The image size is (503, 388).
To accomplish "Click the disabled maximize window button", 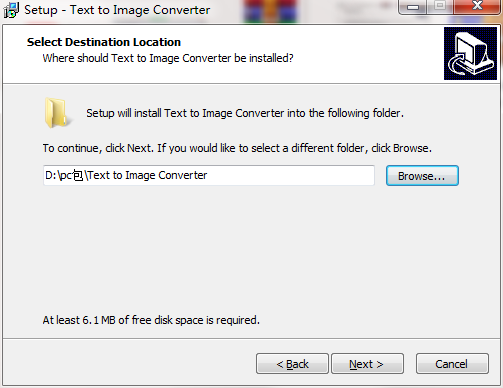I will click(x=440, y=7).
